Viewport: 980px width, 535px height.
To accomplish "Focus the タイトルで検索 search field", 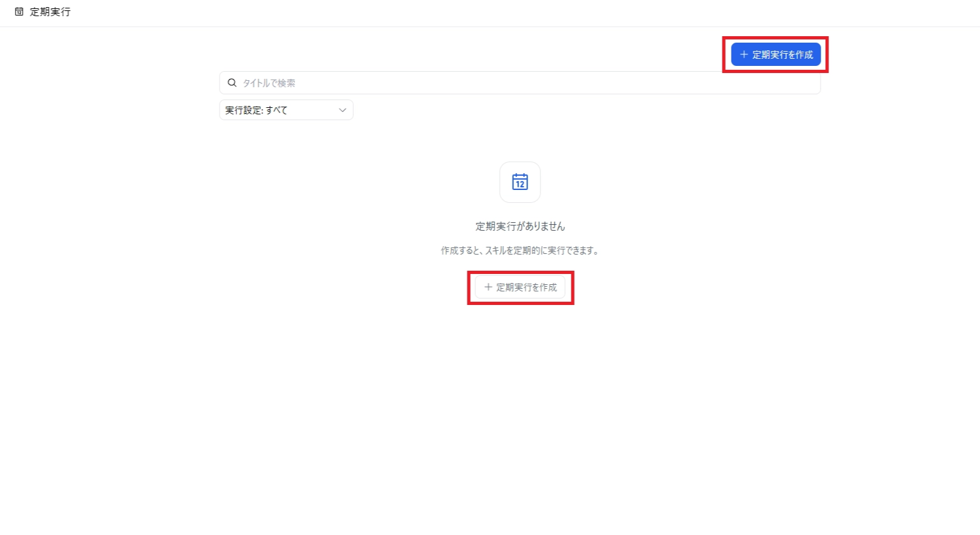I will pyautogui.click(x=520, y=83).
